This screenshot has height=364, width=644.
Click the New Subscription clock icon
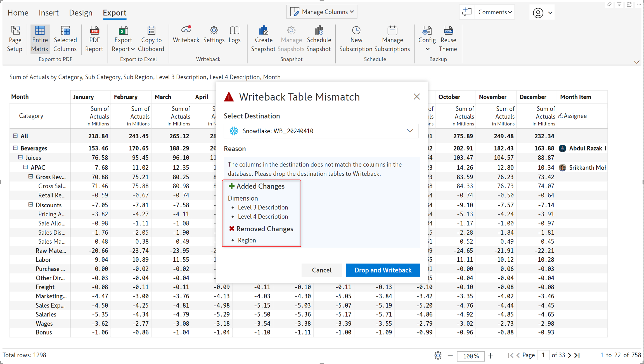point(356,31)
